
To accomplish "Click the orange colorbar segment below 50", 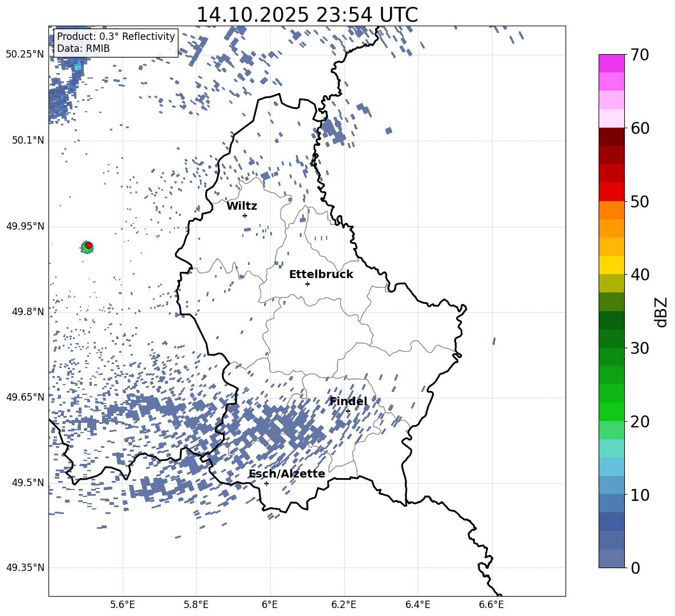I will click(611, 210).
